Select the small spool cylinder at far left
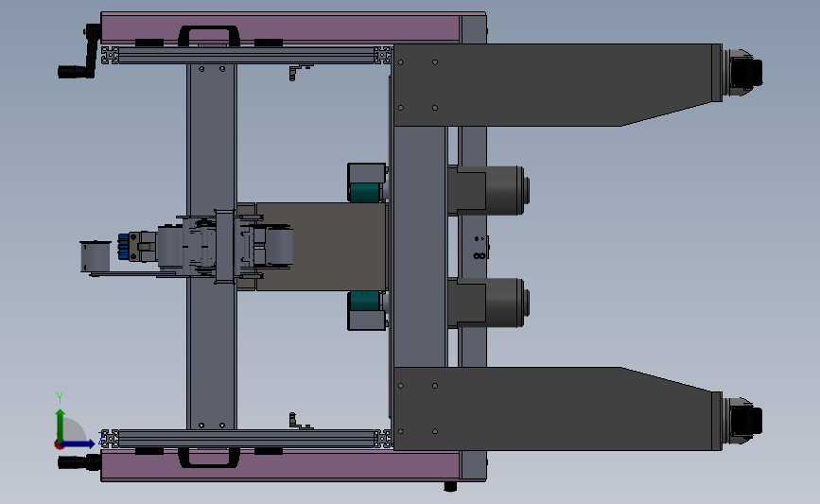Screen dimensions: 820x504 pyautogui.click(x=96, y=256)
